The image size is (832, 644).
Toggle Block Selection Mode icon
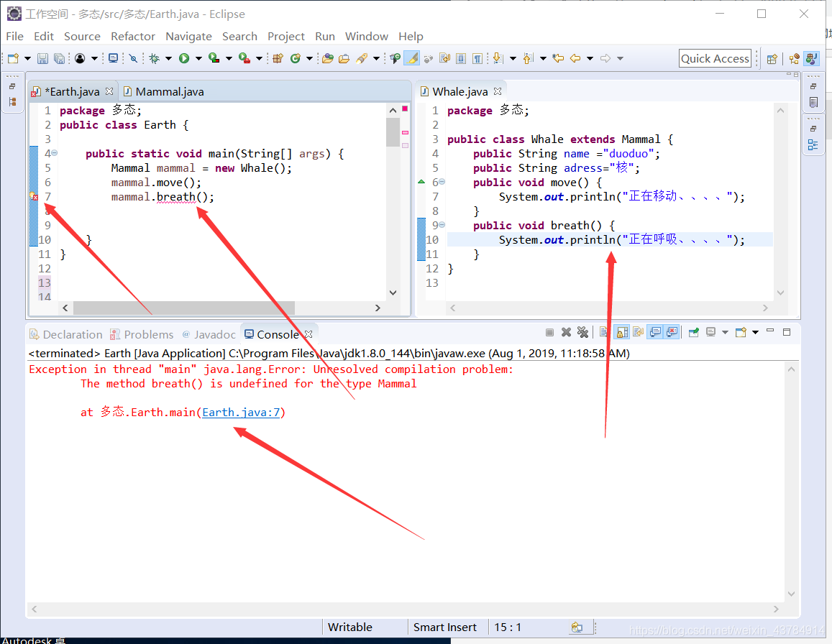coord(461,58)
